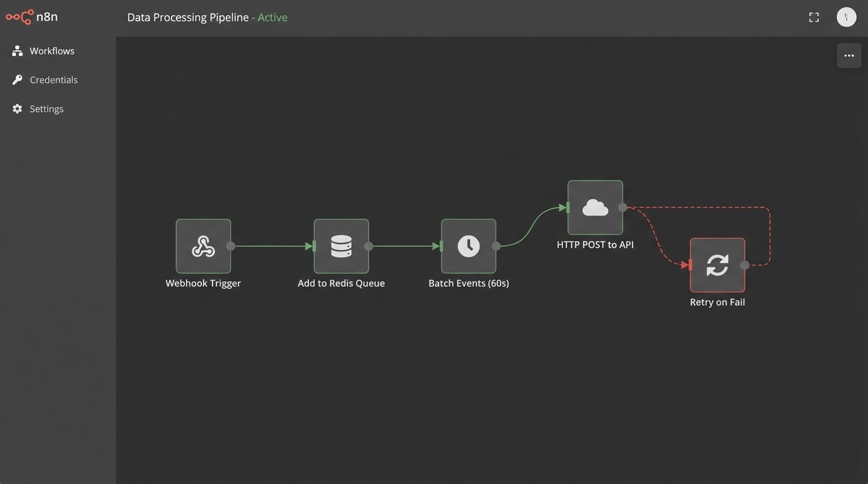Open the HTTP POST to API cloud node
The width and height of the screenshot is (868, 484).
tap(595, 207)
